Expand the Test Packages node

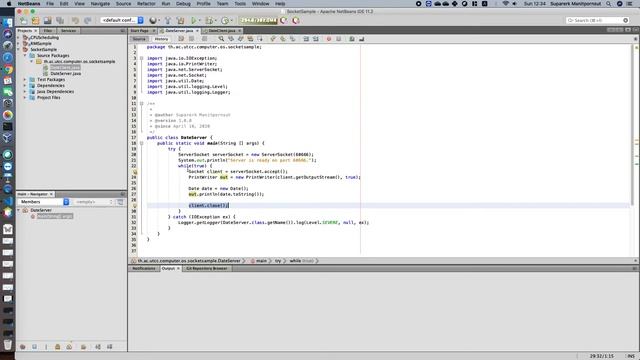(x=25, y=80)
